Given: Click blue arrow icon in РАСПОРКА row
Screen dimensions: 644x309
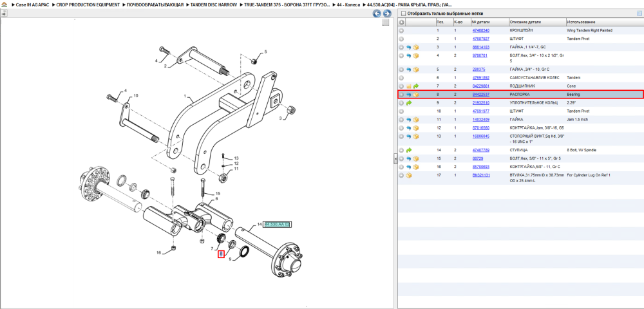Looking at the screenshot, I should [x=409, y=95].
